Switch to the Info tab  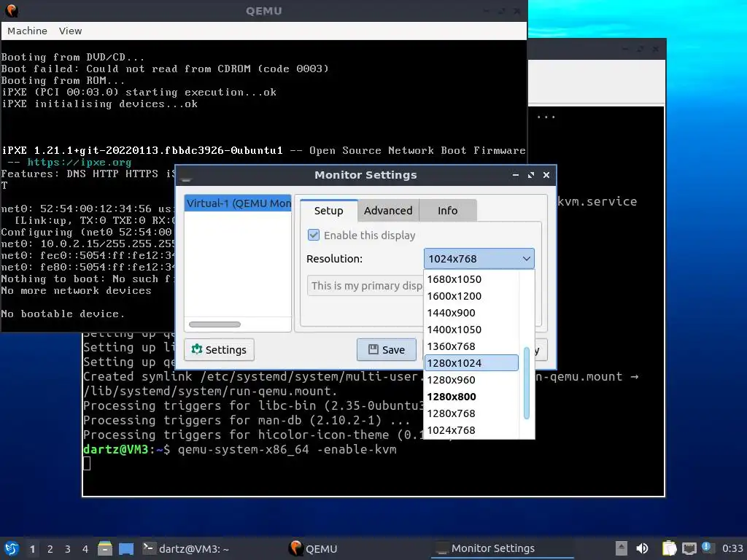[x=447, y=211]
